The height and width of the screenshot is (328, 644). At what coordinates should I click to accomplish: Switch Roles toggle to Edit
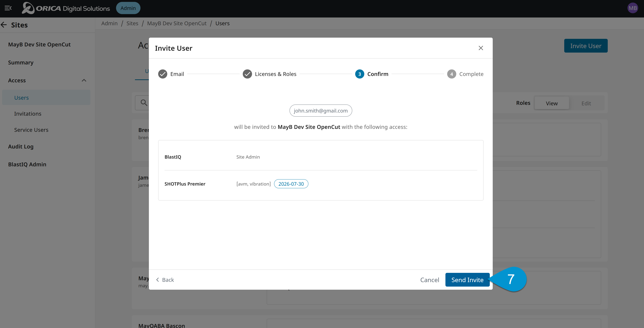pos(586,103)
